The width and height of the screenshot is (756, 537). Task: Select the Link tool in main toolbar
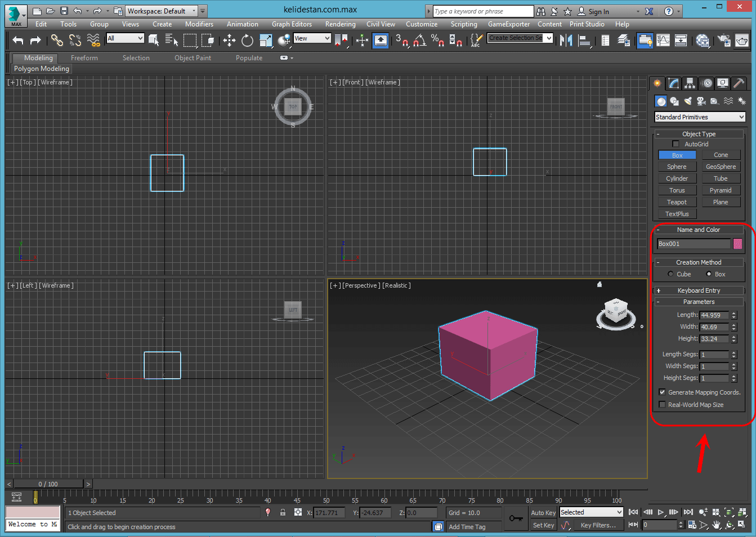click(x=57, y=40)
